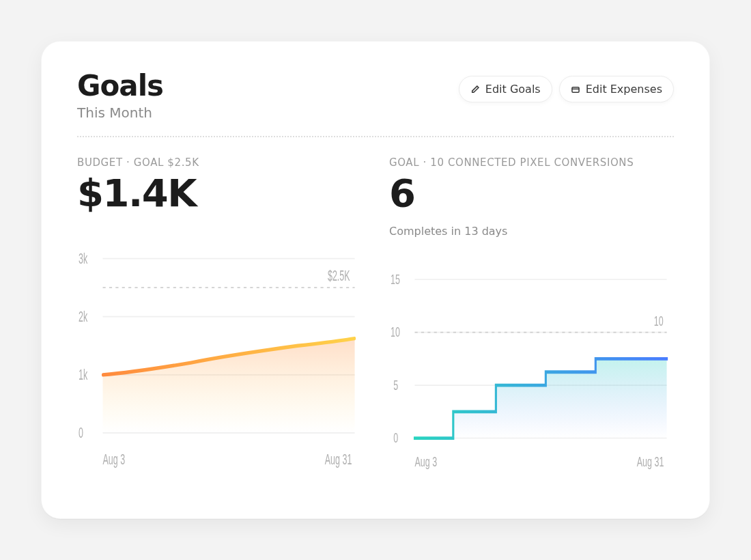Click the Aug 3 label under conversions chart
The image size is (751, 560).
[x=426, y=462]
